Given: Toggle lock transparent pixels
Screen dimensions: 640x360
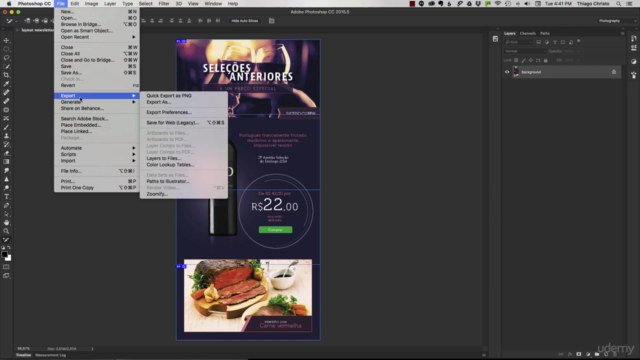Looking at the screenshot, I should [516, 60].
